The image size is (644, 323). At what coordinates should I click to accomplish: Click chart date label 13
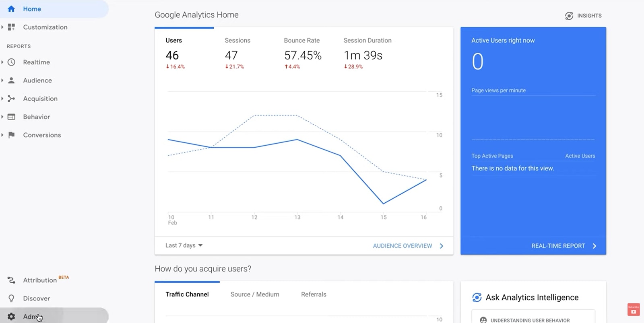tap(297, 217)
